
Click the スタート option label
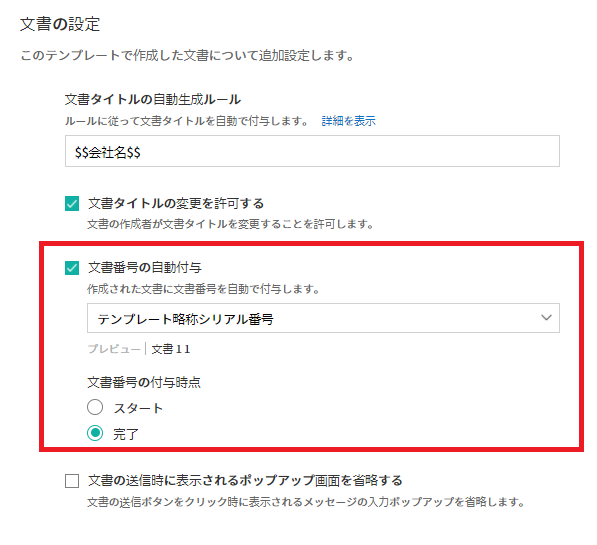[138, 408]
